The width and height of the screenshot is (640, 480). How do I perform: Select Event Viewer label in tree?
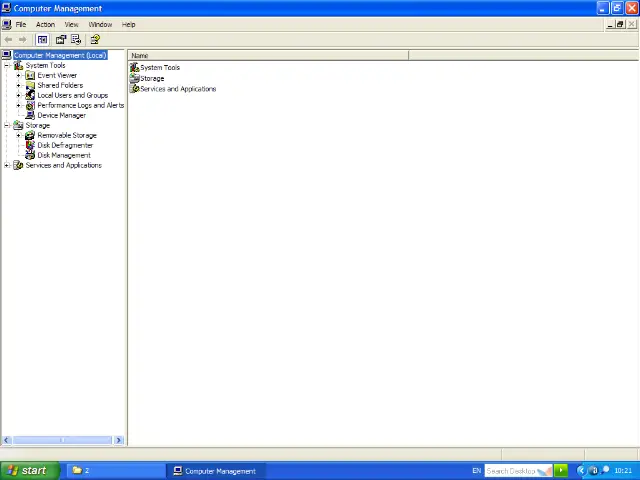point(57,76)
